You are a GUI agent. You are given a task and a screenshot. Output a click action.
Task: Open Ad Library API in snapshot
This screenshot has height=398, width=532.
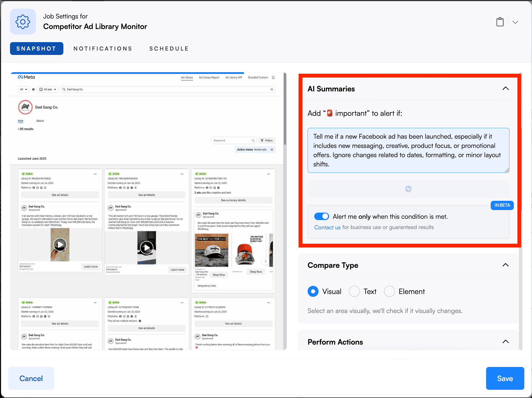(x=234, y=78)
